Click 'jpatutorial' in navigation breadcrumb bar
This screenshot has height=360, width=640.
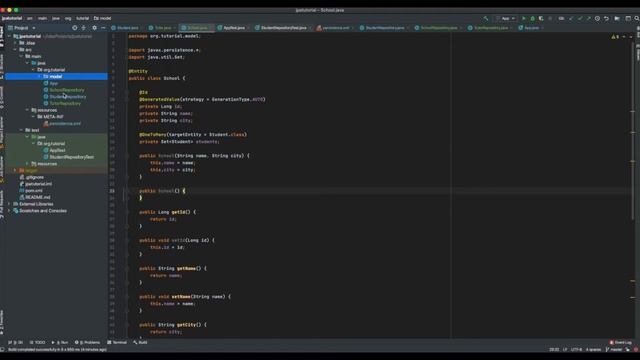pyautogui.click(x=12, y=18)
